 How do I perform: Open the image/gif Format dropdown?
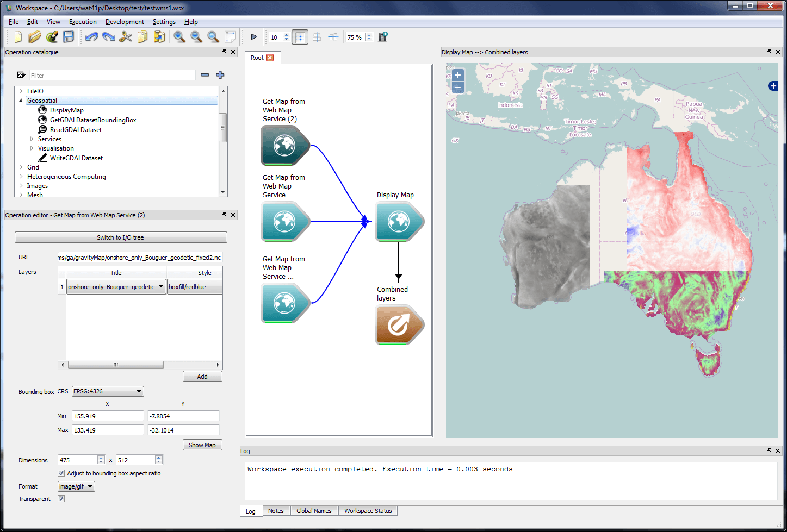pyautogui.click(x=76, y=486)
